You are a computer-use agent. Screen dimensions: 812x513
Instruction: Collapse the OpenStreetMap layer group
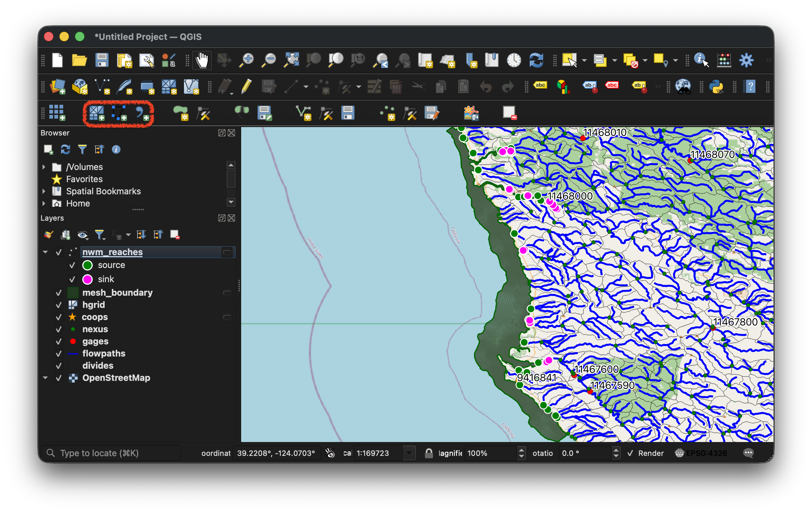click(45, 378)
